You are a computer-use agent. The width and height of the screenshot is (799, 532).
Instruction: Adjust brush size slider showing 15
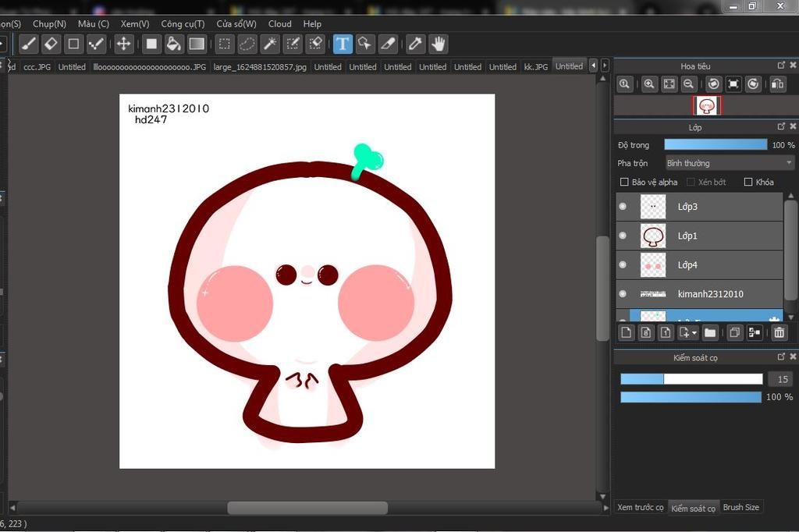point(691,378)
